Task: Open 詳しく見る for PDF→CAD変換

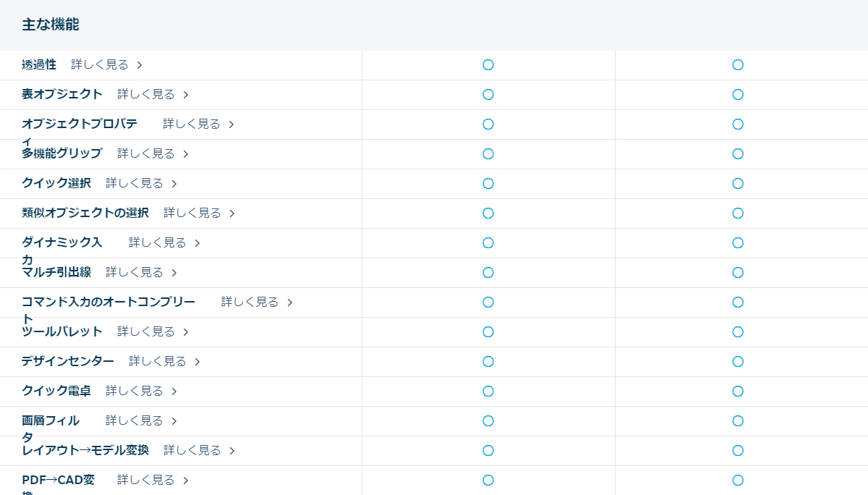Action: [145, 480]
